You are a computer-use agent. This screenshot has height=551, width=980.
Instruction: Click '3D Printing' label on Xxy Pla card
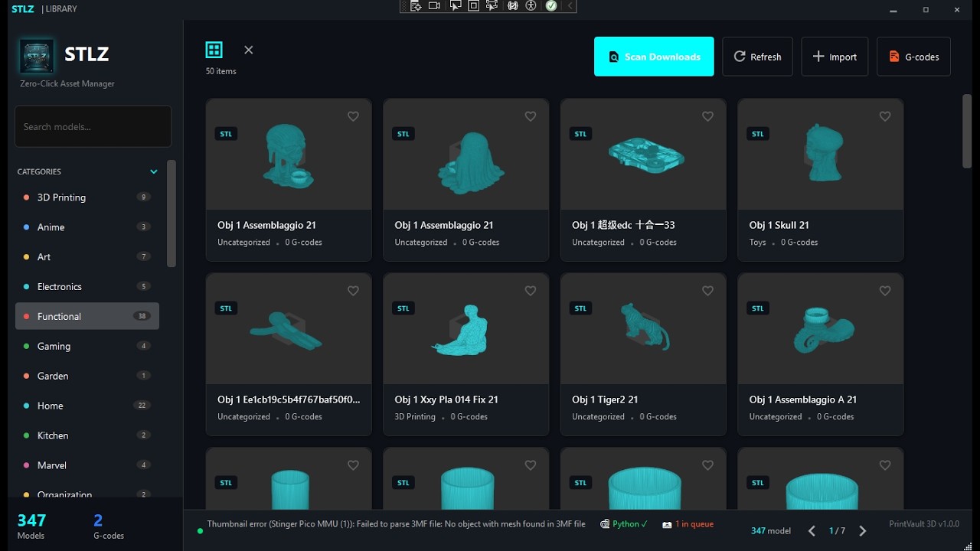415,417
